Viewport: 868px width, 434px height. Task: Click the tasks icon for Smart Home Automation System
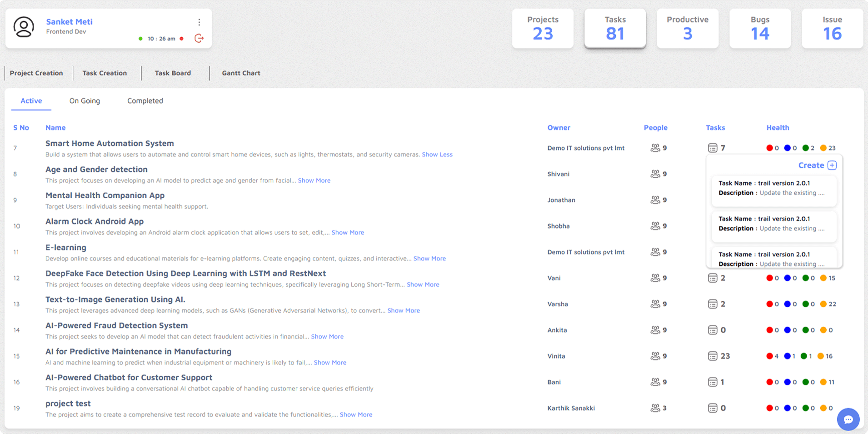[712, 148]
